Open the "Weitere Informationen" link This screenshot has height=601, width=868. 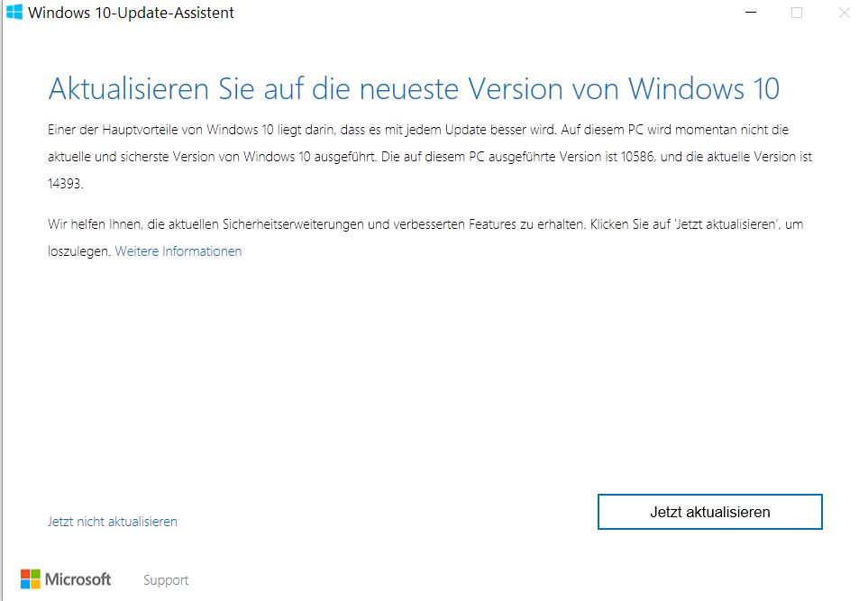point(178,251)
